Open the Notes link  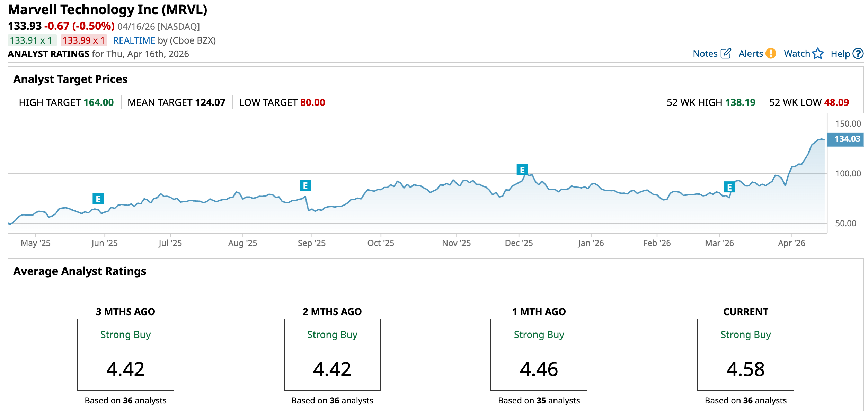click(x=705, y=54)
